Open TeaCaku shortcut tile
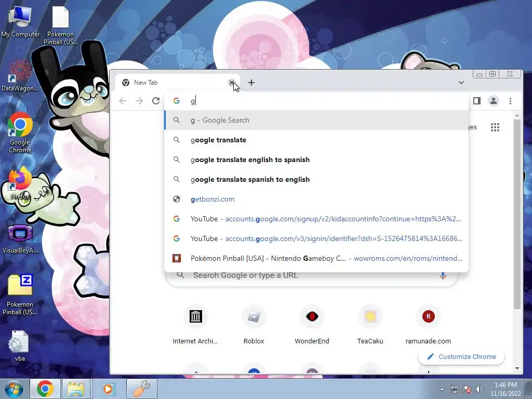532x399 pixels. 370,325
